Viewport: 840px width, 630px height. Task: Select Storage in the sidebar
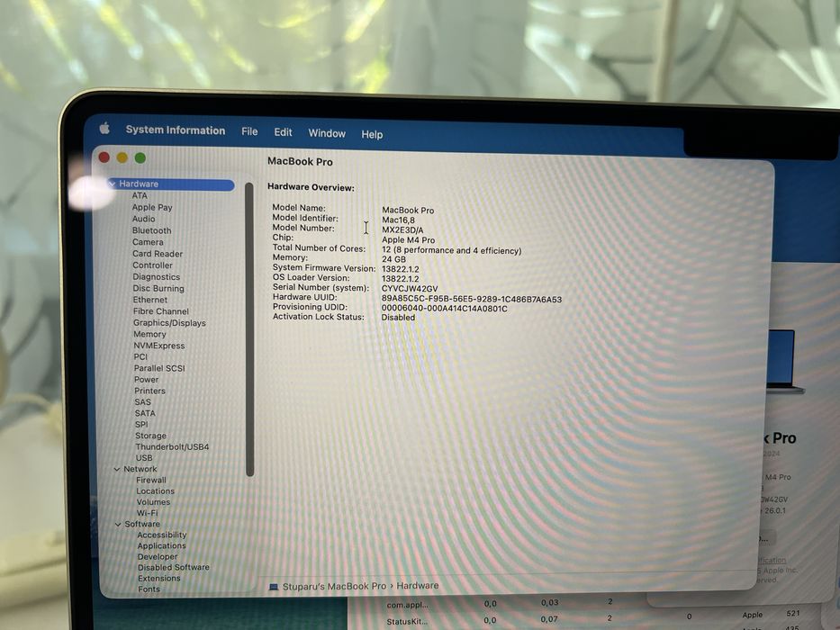coord(150,436)
